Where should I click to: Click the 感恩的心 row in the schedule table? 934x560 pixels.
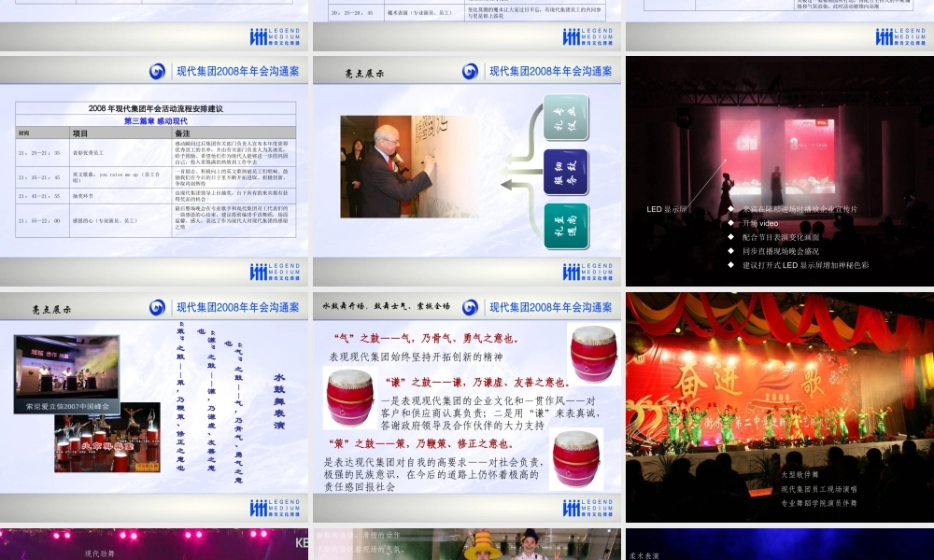point(155,221)
